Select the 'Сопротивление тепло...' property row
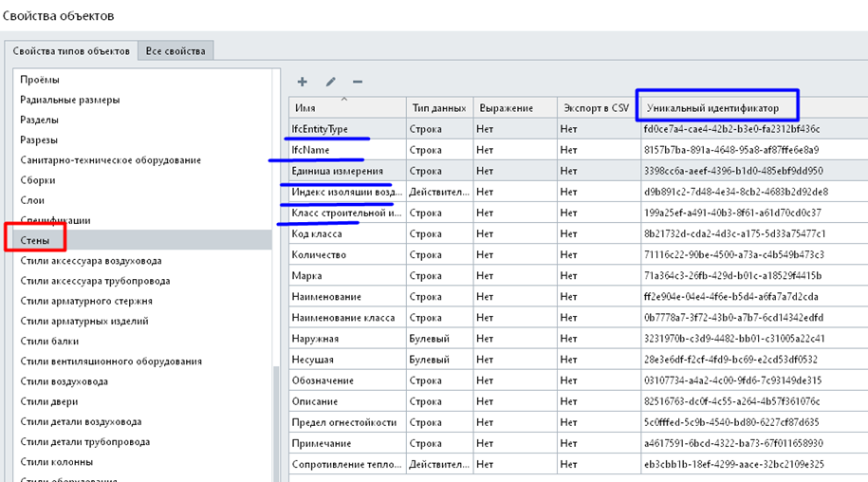 579,464
